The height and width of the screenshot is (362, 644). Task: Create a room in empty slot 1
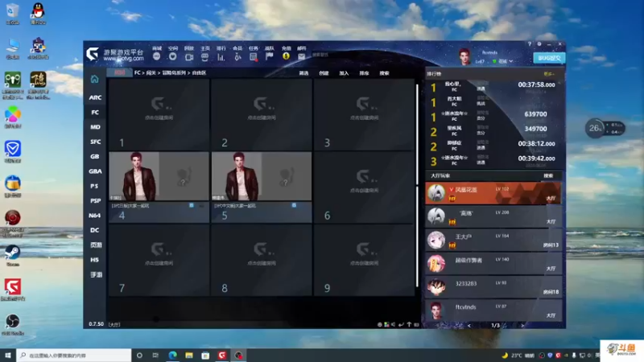point(159,114)
